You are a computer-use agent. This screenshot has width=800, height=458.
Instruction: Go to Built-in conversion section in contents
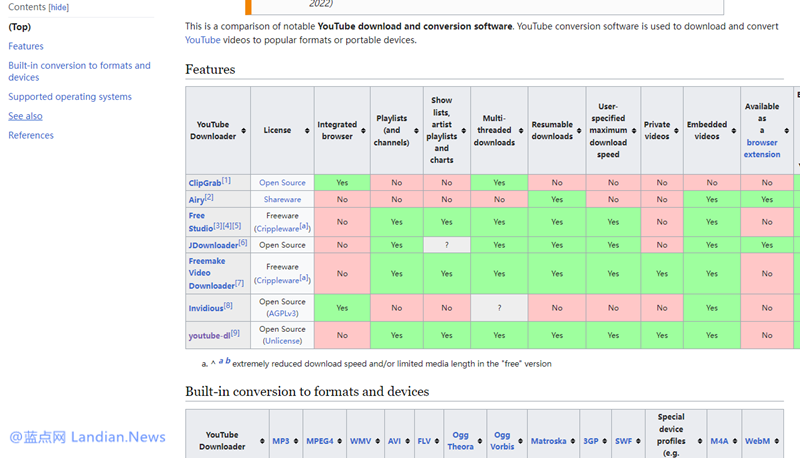pyautogui.click(x=79, y=71)
